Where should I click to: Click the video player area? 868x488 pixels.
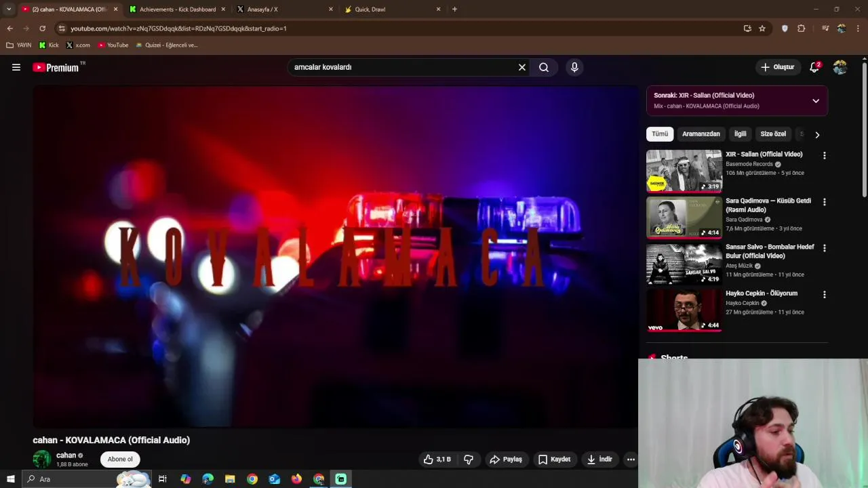pyautogui.click(x=335, y=257)
